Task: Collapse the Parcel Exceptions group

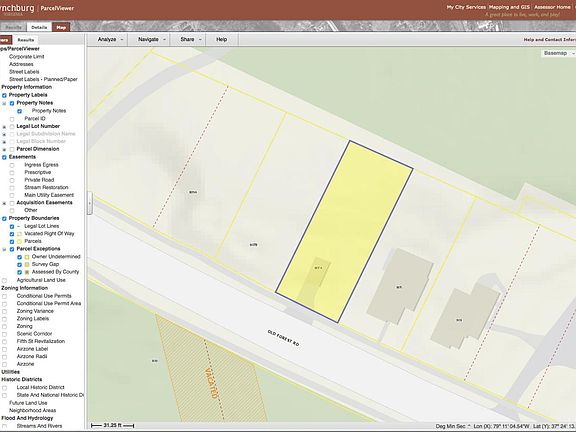Action: 4,249
